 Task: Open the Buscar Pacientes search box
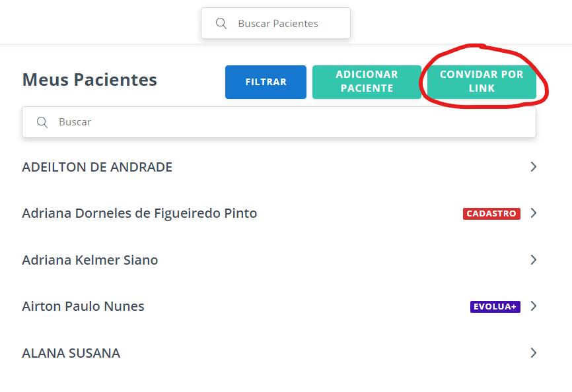coord(275,23)
